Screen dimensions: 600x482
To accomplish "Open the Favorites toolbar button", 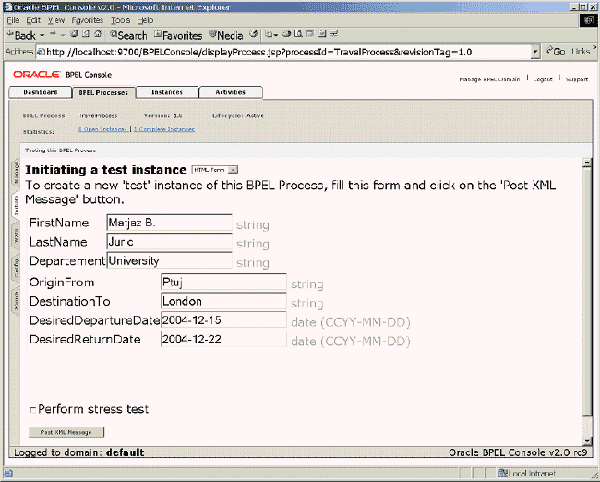I will coord(178,36).
